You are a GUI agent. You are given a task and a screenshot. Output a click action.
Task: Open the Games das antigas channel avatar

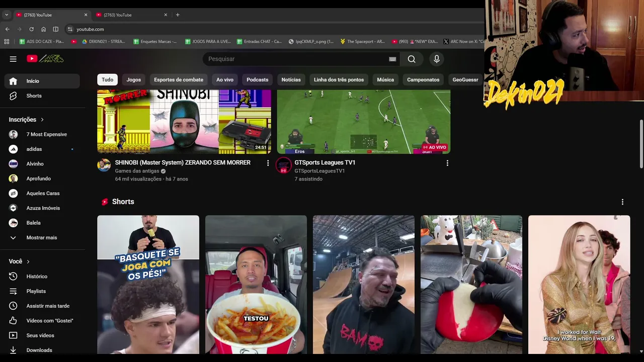pos(104,165)
